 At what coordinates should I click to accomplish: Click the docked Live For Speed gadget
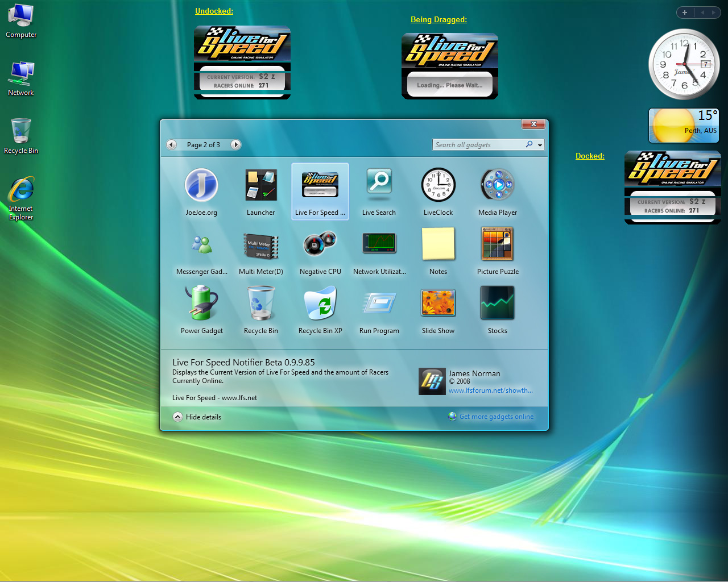[673, 188]
